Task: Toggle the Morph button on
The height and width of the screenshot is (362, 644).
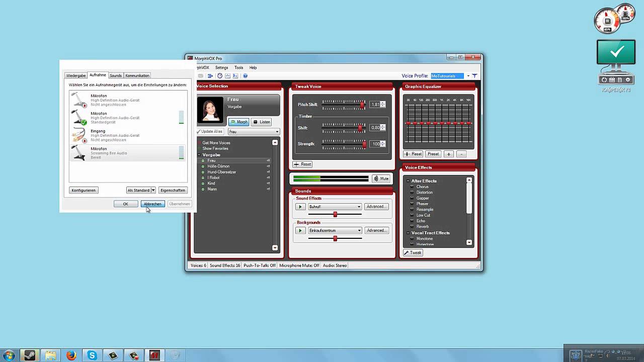Action: coord(239,122)
